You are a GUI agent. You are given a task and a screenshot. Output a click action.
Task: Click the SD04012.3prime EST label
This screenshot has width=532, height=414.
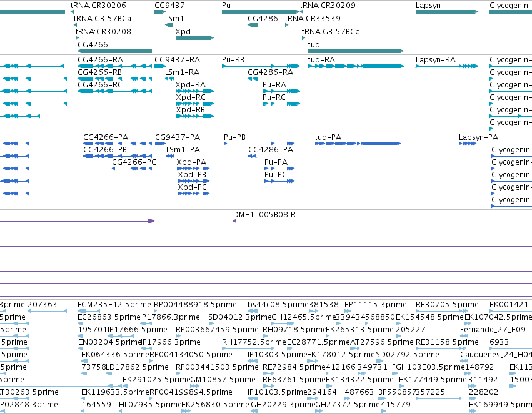click(240, 317)
